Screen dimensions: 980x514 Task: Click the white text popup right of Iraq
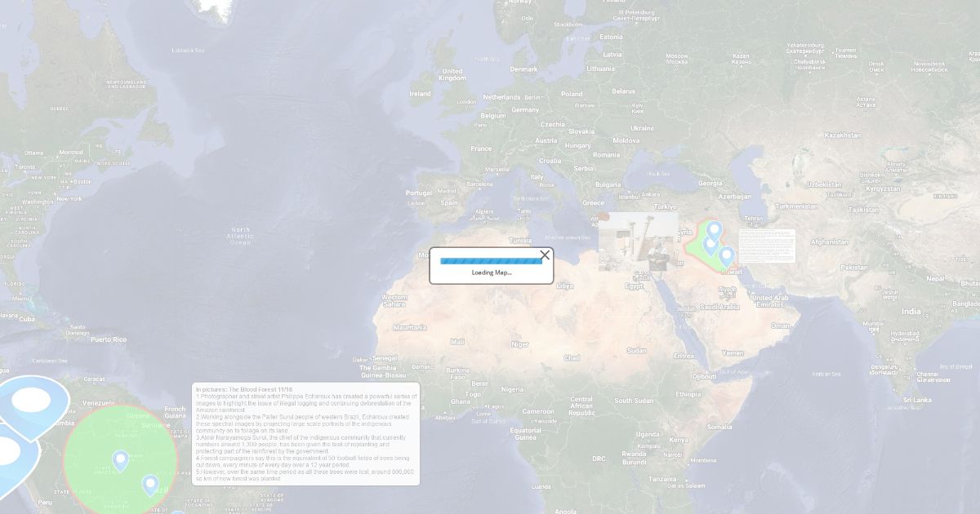[767, 246]
